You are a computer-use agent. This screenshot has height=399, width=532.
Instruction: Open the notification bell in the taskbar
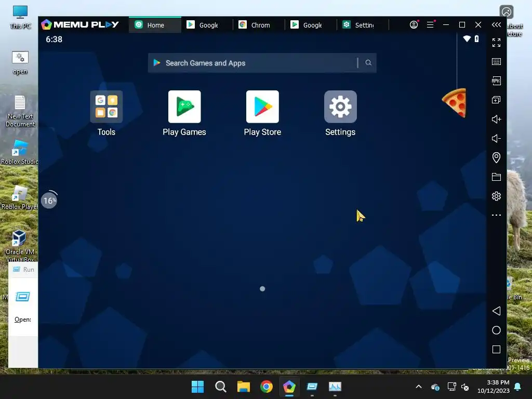click(518, 387)
